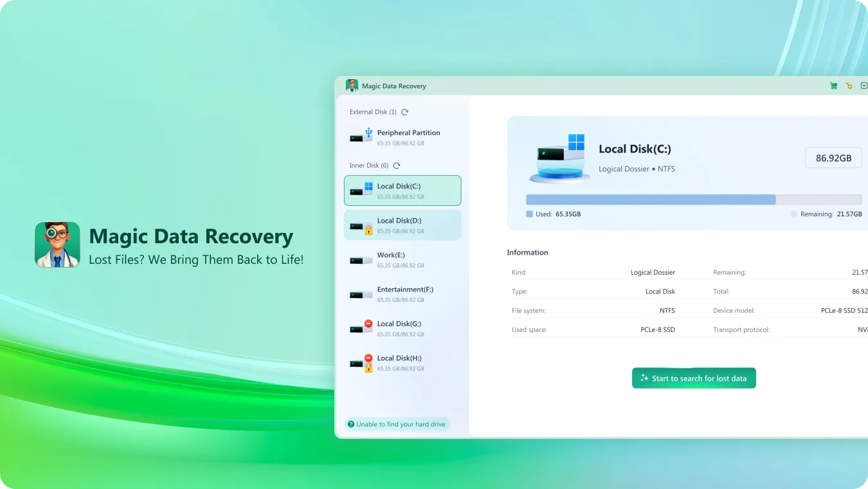The height and width of the screenshot is (489, 868).
Task: Select the blocked Local Disk(G:) drive
Action: click(402, 328)
